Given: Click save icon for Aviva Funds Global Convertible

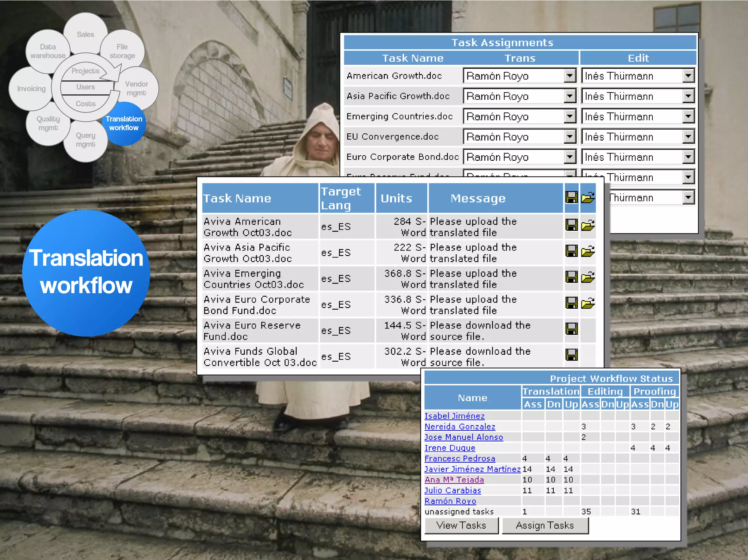Looking at the screenshot, I should (571, 355).
